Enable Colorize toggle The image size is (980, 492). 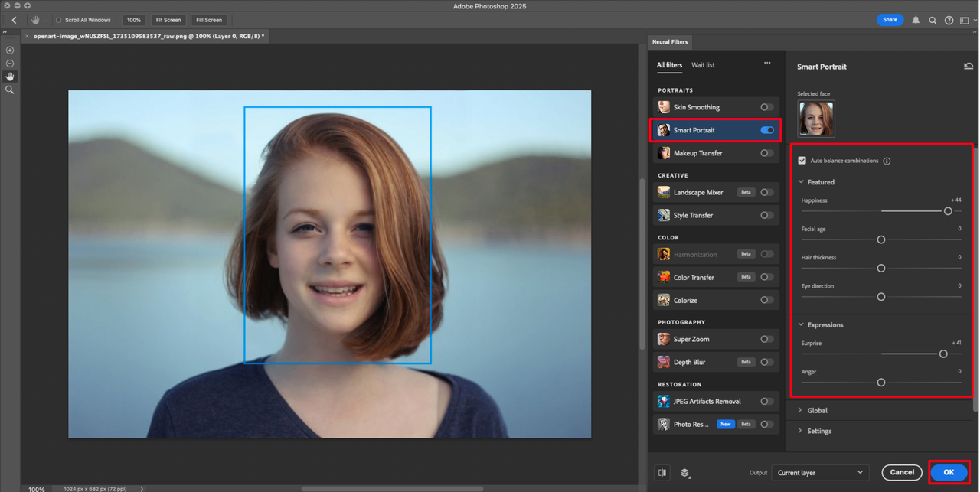[767, 300]
